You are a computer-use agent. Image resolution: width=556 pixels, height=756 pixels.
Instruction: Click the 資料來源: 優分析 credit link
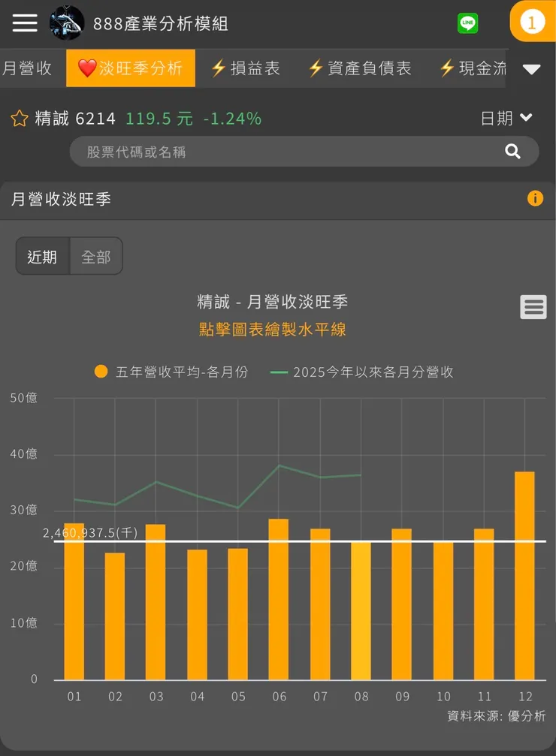[496, 716]
